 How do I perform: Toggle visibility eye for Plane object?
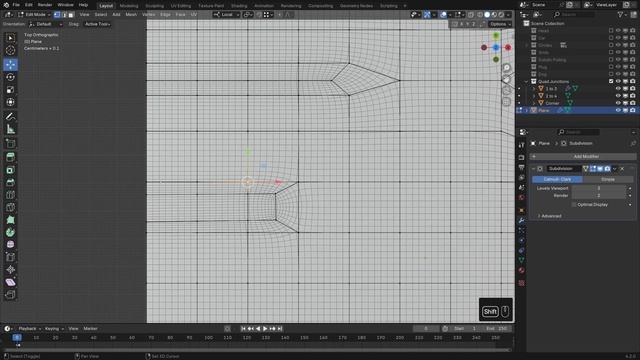(618, 111)
